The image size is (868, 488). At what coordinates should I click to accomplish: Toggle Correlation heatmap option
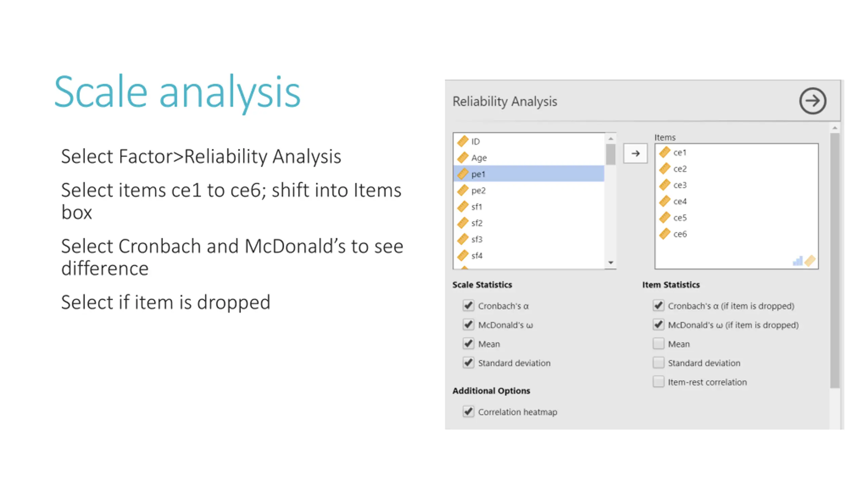point(468,412)
